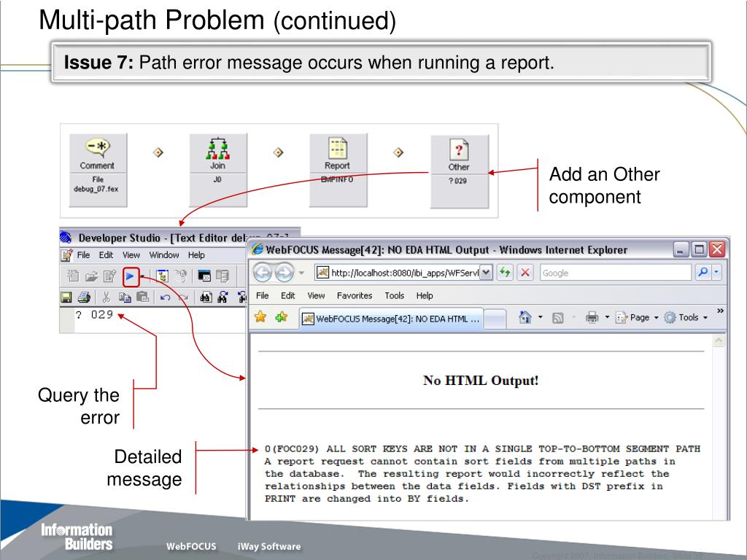Click the Find next binoculars icon
Screen dimensions: 747x560
pos(223,297)
